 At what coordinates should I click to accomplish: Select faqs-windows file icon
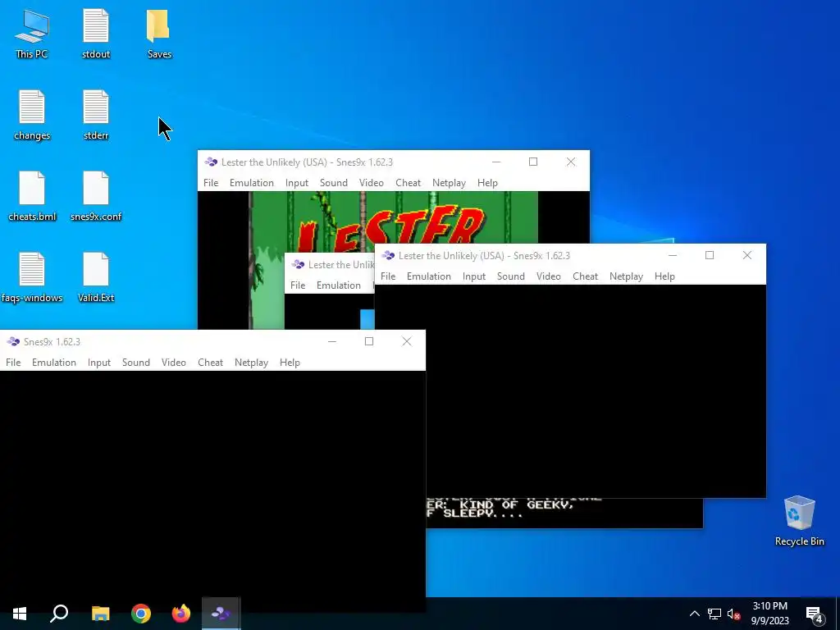pyautogui.click(x=32, y=278)
